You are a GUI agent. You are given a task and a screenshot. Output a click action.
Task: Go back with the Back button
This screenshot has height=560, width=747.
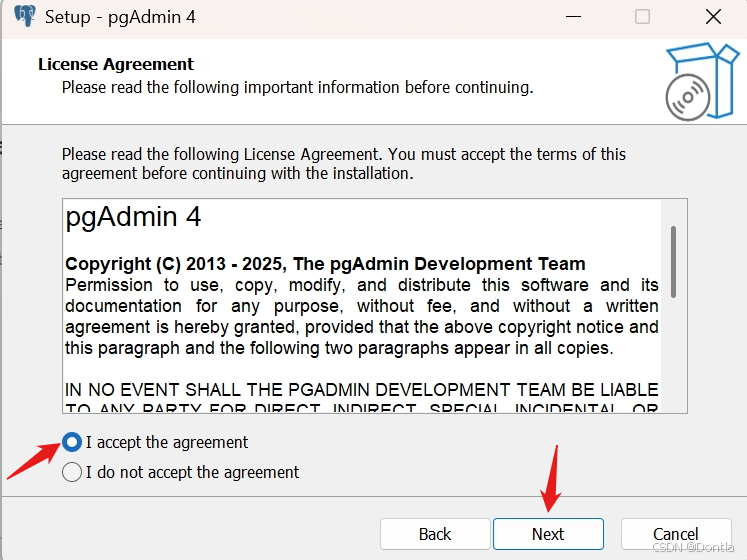[x=435, y=534]
